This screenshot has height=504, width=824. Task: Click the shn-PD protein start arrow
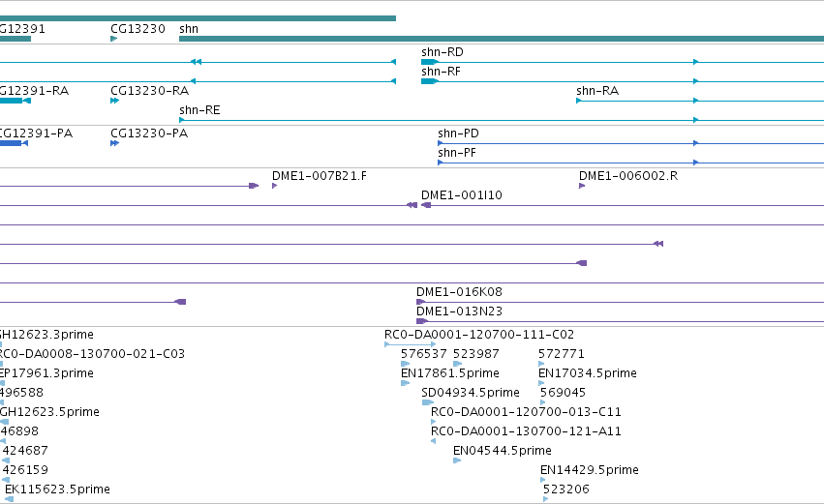click(441, 143)
